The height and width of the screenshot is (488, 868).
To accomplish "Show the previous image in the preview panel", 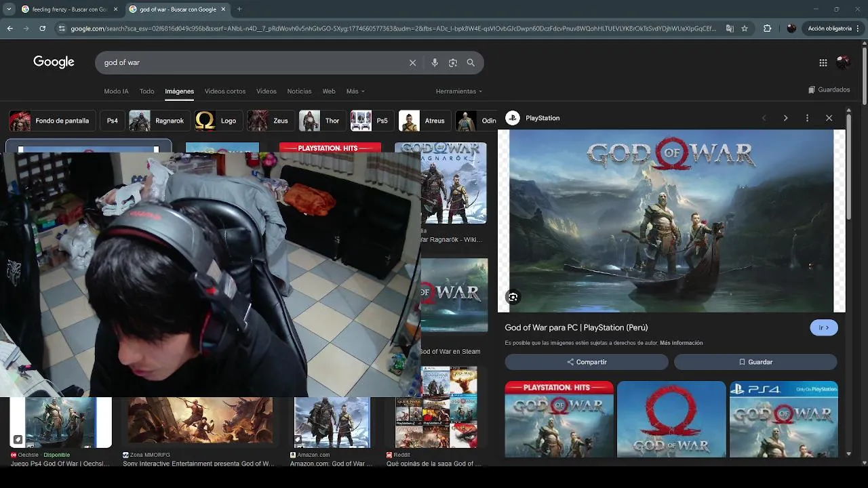I will 764,118.
